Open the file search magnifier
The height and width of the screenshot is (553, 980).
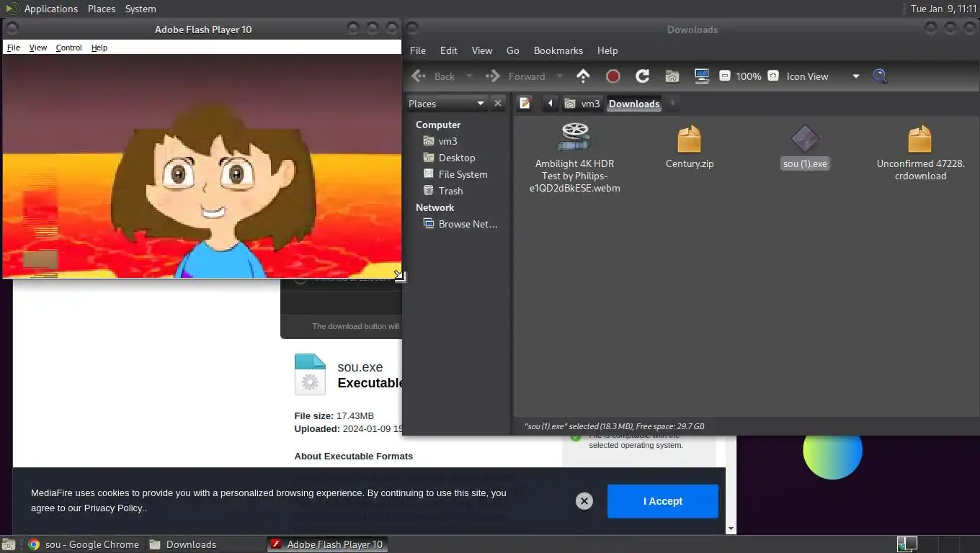tap(880, 76)
